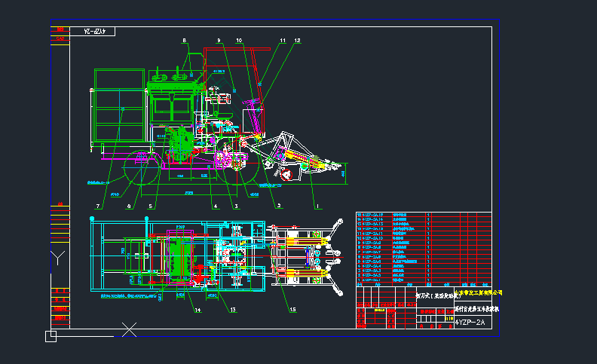This screenshot has width=597, height=364.
Task: Select callout number 3 in side view
Action: coord(236,206)
